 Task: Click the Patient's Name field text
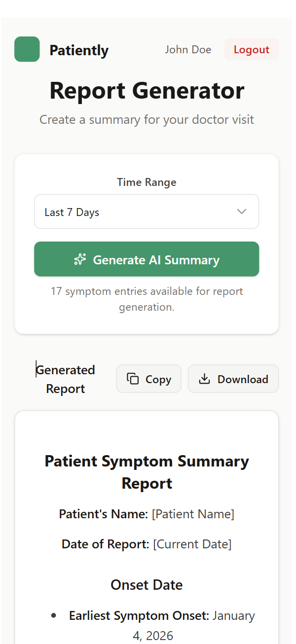(147, 514)
